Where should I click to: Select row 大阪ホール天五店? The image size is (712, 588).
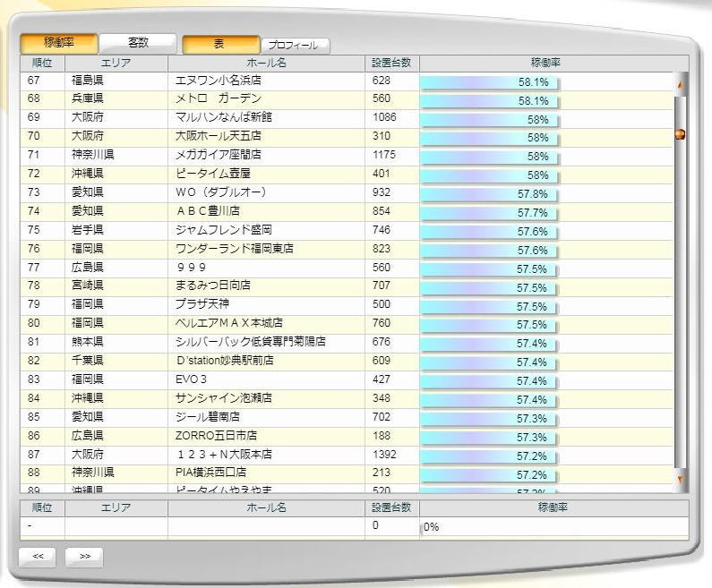tap(347, 137)
